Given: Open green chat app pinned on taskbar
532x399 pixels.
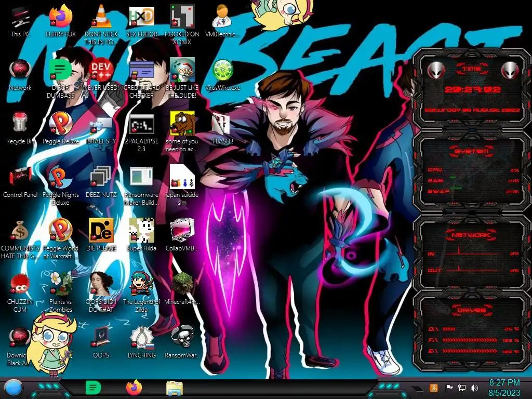Looking at the screenshot, I should pyautogui.click(x=94, y=388).
